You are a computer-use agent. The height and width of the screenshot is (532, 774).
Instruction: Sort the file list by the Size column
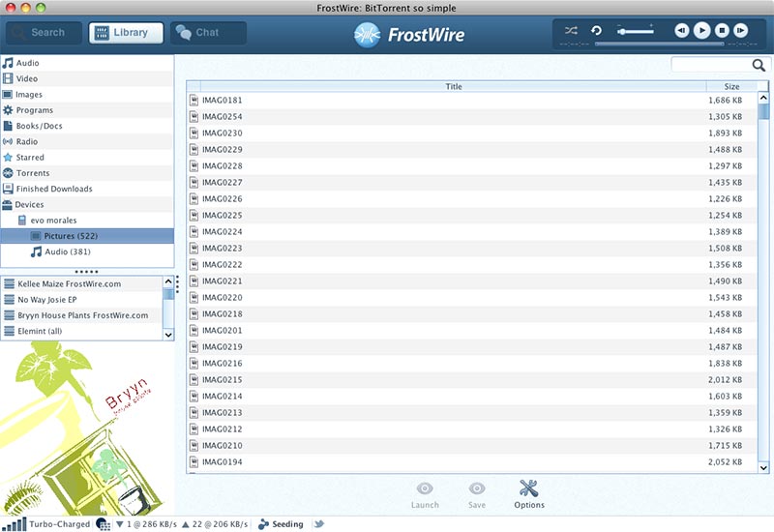click(730, 87)
